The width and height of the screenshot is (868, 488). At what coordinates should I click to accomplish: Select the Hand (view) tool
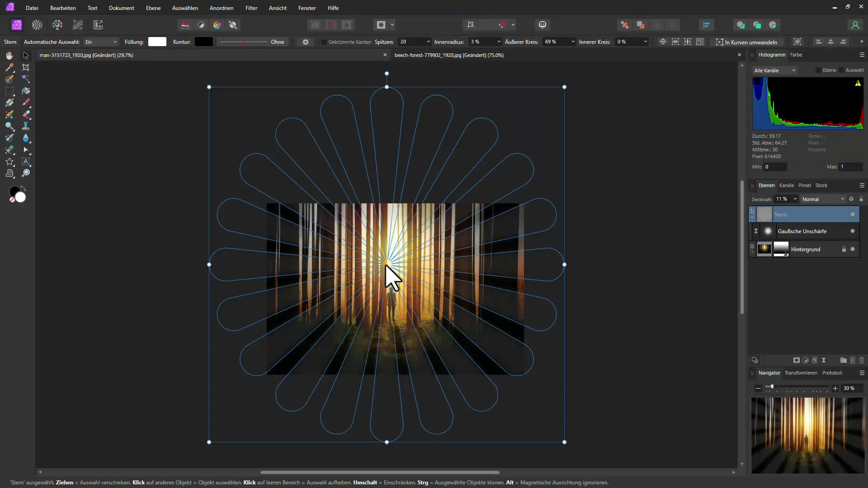pos(9,56)
